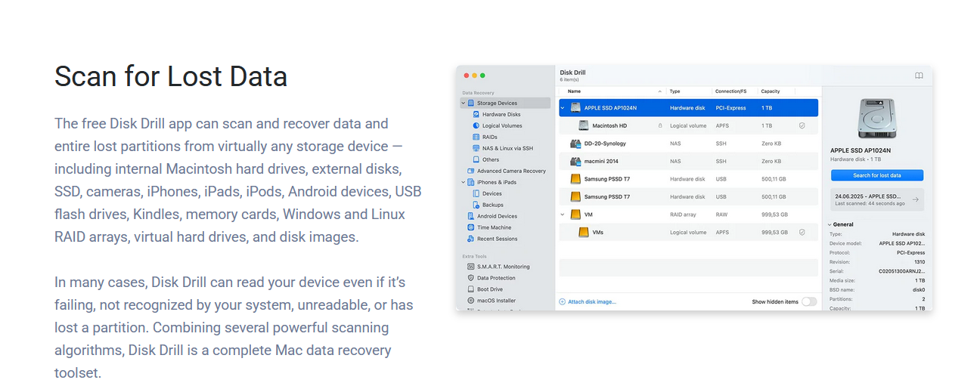
Task: Click the Data Protection shield icon
Action: coord(470,278)
